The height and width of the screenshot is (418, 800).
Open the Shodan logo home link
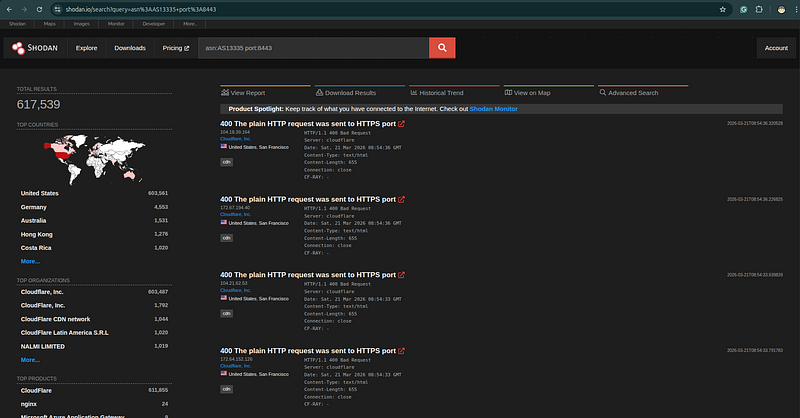pos(35,48)
